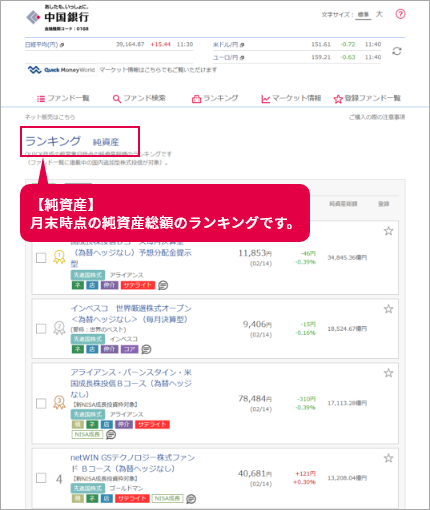Image resolution: width=430 pixels, height=510 pixels.
Task: Star the アライアンス Bコース fund
Action: 388,373
